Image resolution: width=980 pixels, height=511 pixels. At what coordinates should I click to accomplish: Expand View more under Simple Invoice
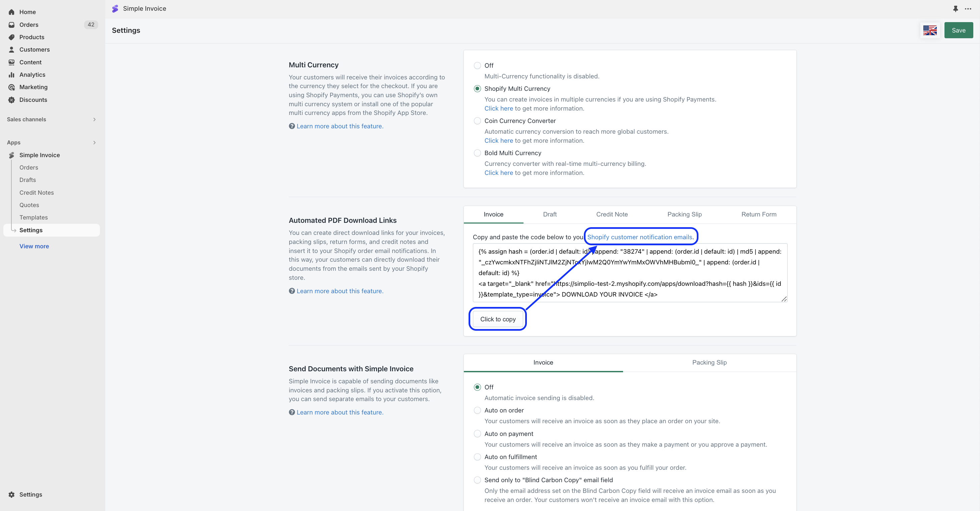pyautogui.click(x=34, y=246)
